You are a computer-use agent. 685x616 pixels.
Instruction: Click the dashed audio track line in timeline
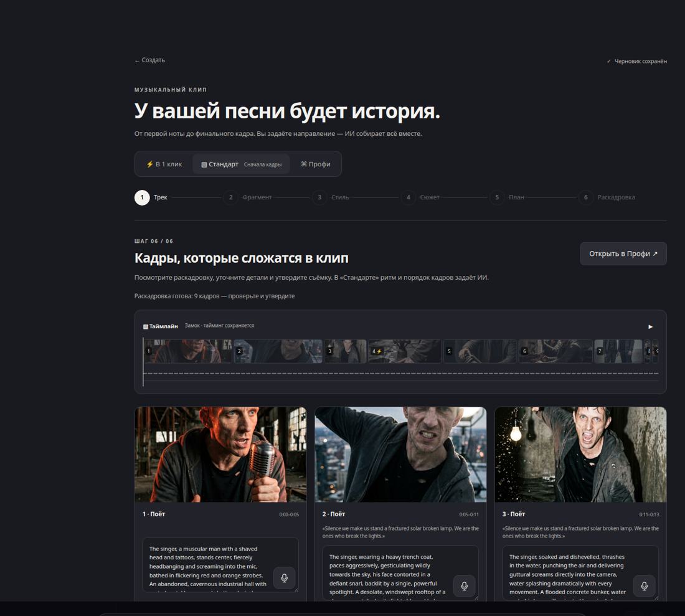[x=400, y=374]
